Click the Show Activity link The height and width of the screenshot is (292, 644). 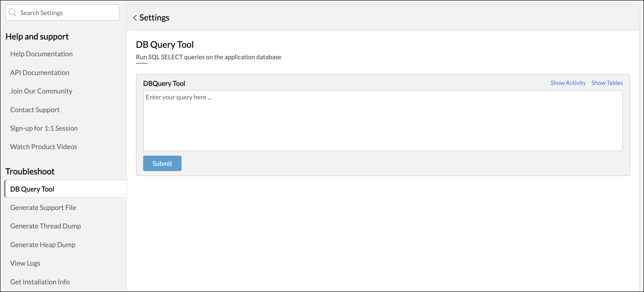click(x=568, y=83)
